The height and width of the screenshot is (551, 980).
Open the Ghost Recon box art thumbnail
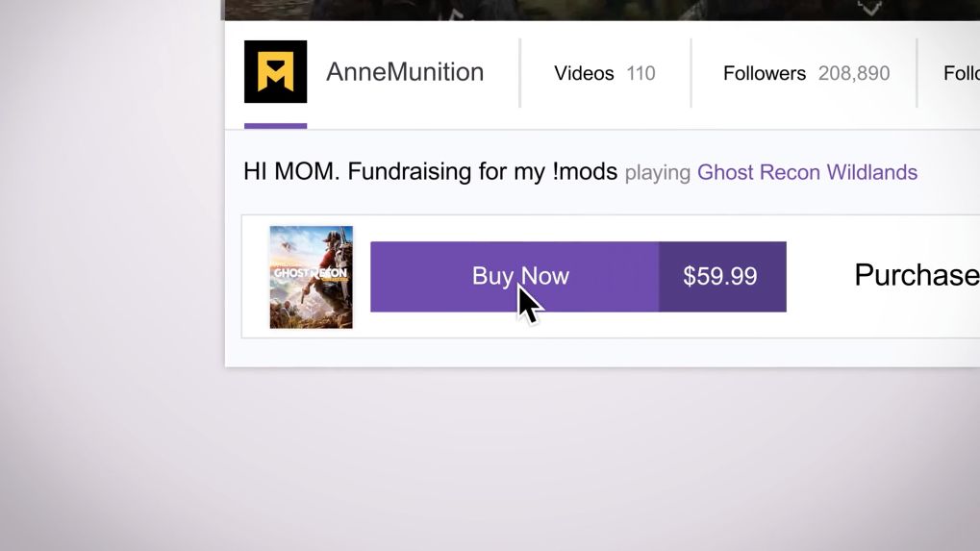point(311,277)
